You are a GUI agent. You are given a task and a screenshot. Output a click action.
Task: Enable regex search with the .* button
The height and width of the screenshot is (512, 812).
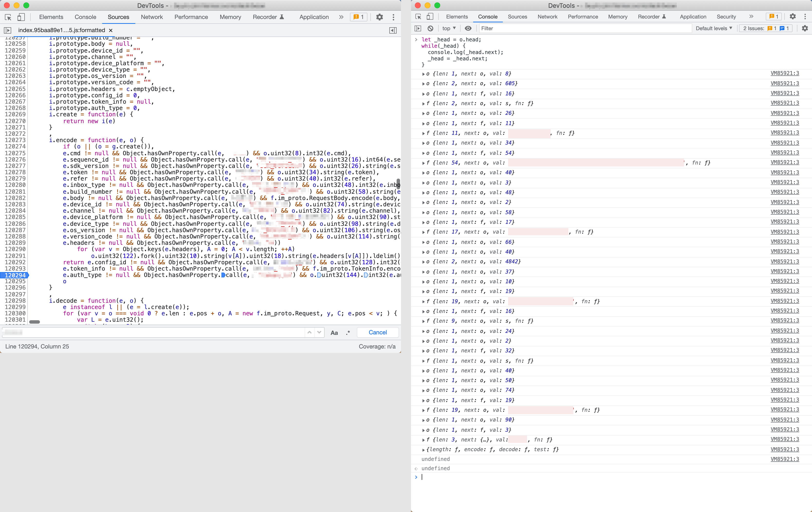[348, 332]
